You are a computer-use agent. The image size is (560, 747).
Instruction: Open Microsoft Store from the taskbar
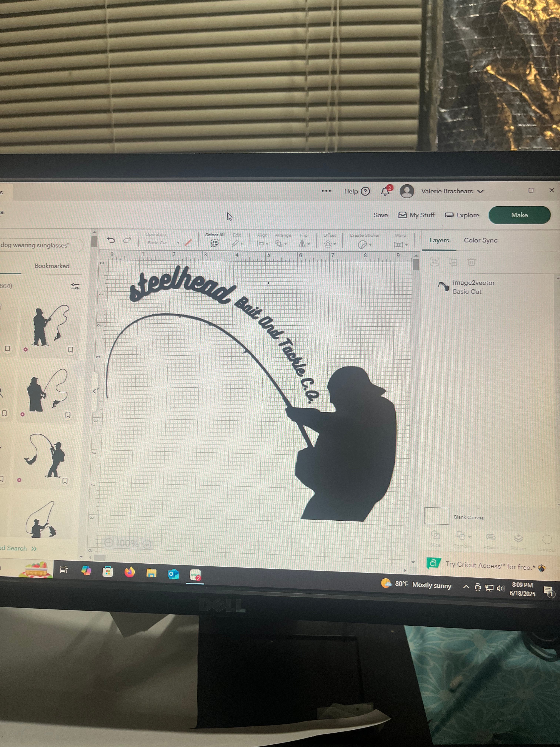click(x=108, y=571)
